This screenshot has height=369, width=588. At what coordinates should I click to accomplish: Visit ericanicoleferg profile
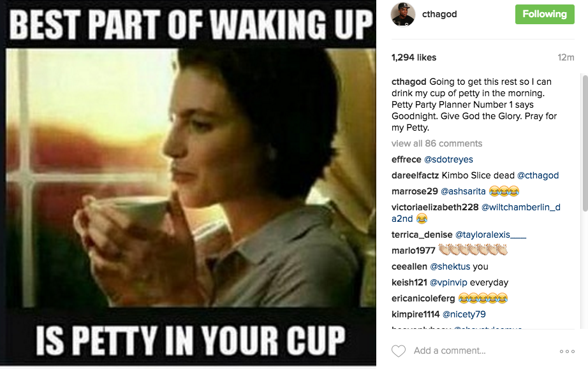coord(423,298)
